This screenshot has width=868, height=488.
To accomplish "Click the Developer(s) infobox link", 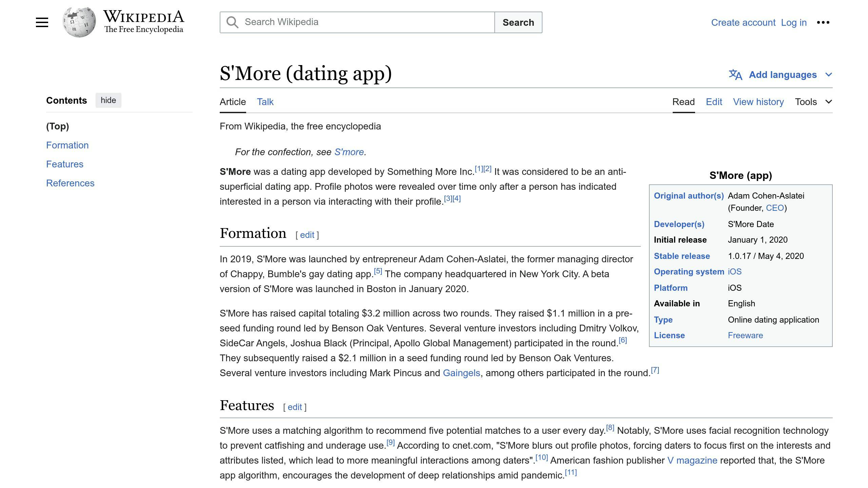I will pyautogui.click(x=679, y=224).
